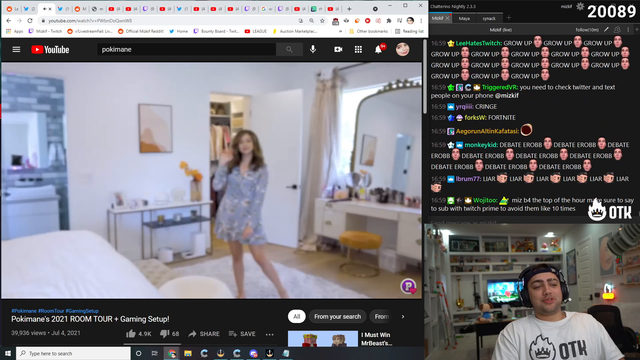This screenshot has height=360, width=640.
Task: Select the All filter chip
Action: 296,316
